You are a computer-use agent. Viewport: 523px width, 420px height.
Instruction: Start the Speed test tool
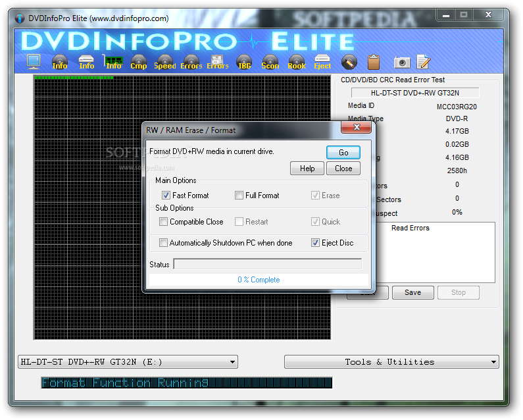click(164, 62)
